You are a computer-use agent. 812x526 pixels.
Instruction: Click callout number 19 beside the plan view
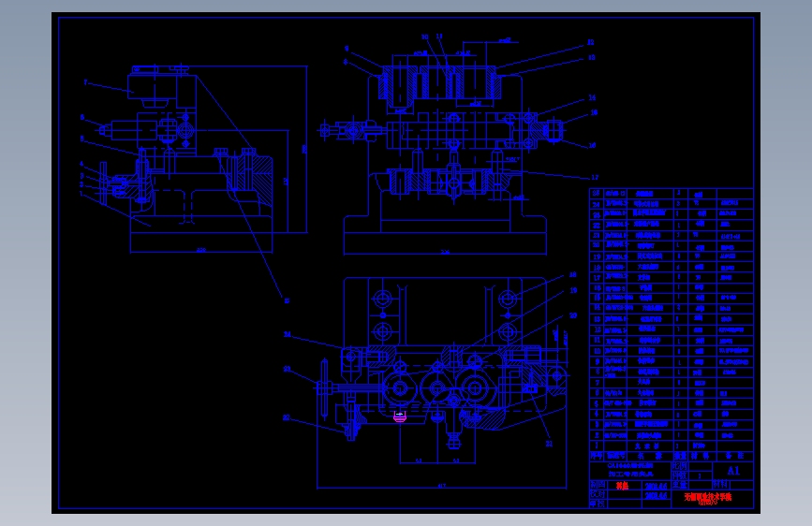(x=573, y=290)
